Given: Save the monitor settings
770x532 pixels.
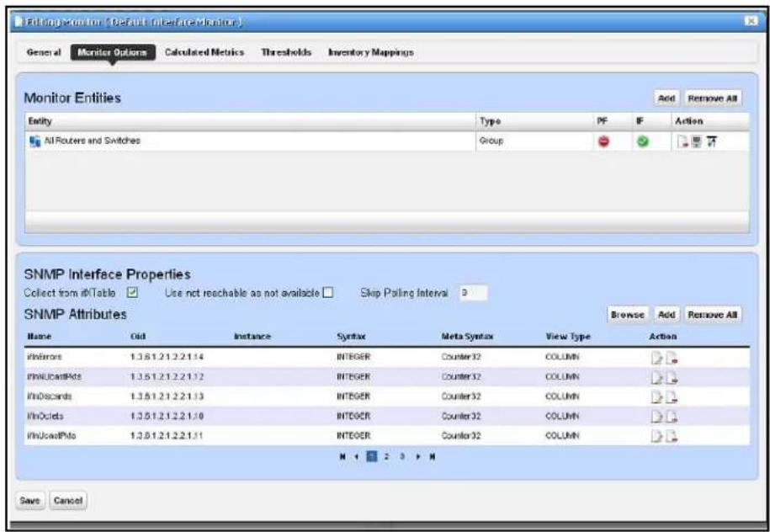Looking at the screenshot, I should pos(30,501).
